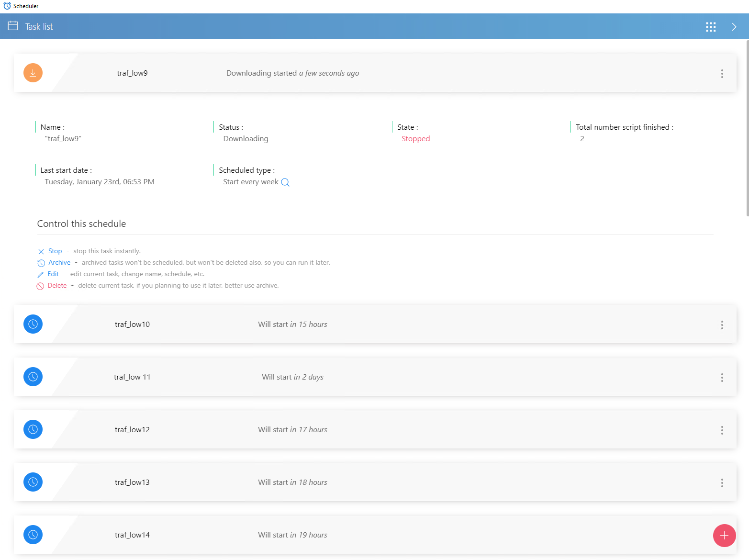This screenshot has height=560, width=749.
Task: Expand the header right chevron arrow
Action: [x=734, y=27]
